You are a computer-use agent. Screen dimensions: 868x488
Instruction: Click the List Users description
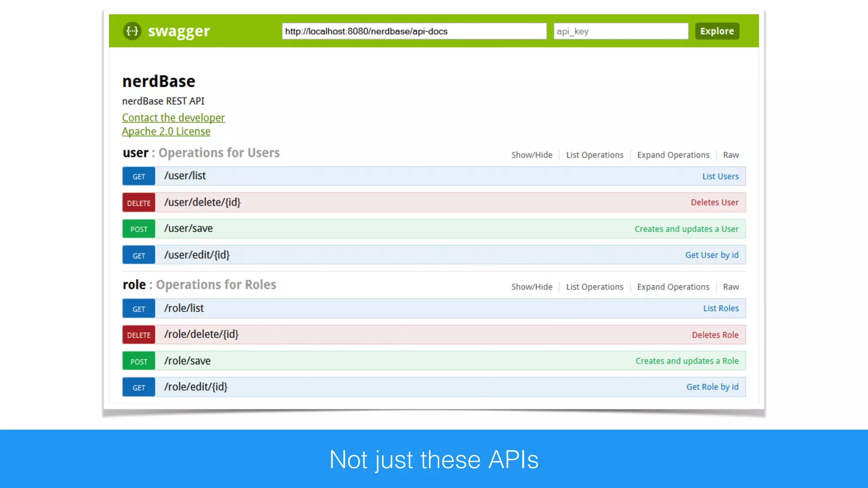pos(720,176)
